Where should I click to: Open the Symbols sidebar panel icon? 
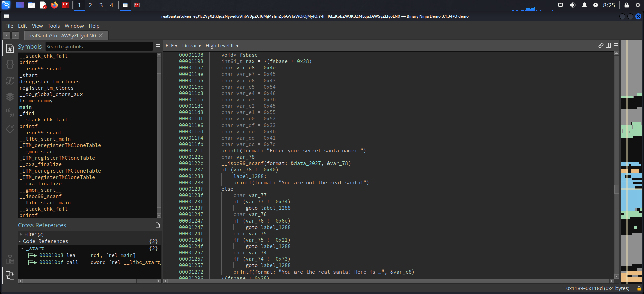click(10, 49)
